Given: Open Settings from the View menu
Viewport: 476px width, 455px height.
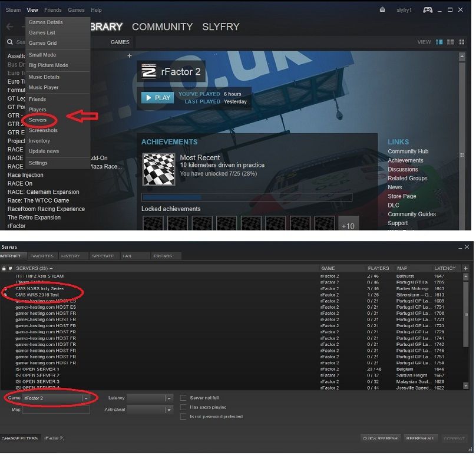Looking at the screenshot, I should click(38, 163).
